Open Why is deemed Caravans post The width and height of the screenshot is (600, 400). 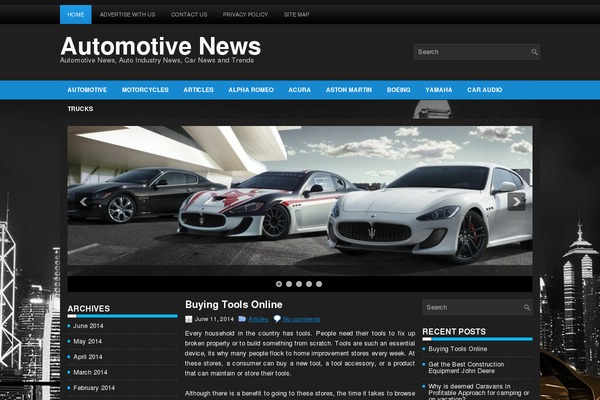478,393
